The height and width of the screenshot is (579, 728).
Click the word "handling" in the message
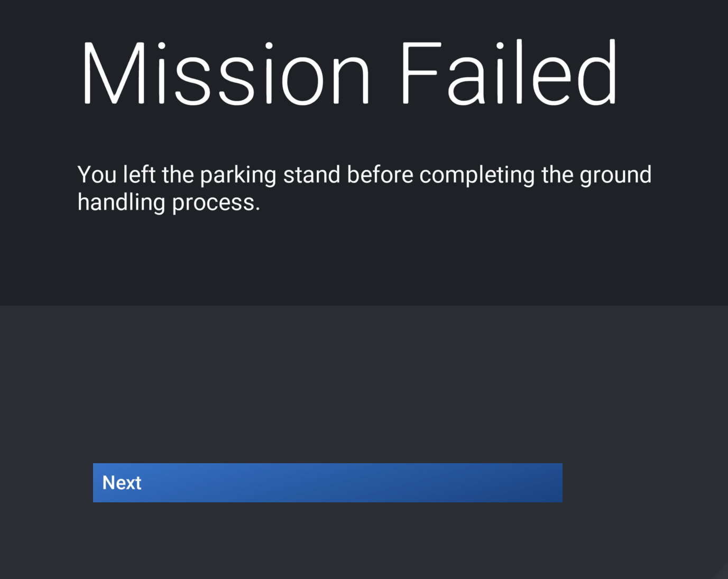click(x=121, y=203)
